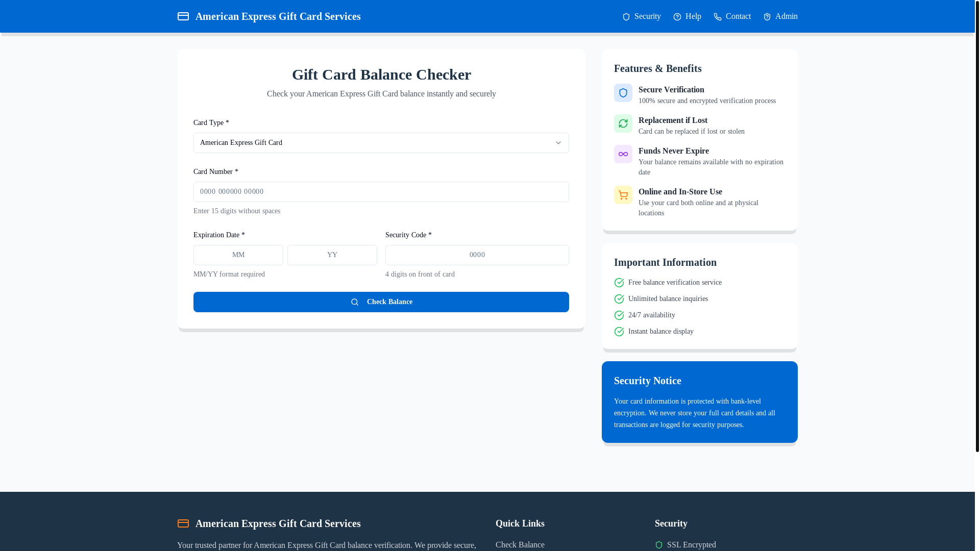Viewport: 980px width, 551px height.
Task: Click the 'Card Number *' field label
Action: [216, 172]
